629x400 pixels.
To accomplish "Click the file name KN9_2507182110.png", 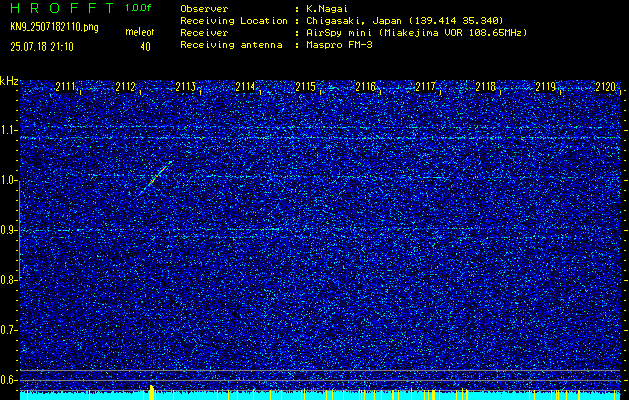I will [x=54, y=27].
